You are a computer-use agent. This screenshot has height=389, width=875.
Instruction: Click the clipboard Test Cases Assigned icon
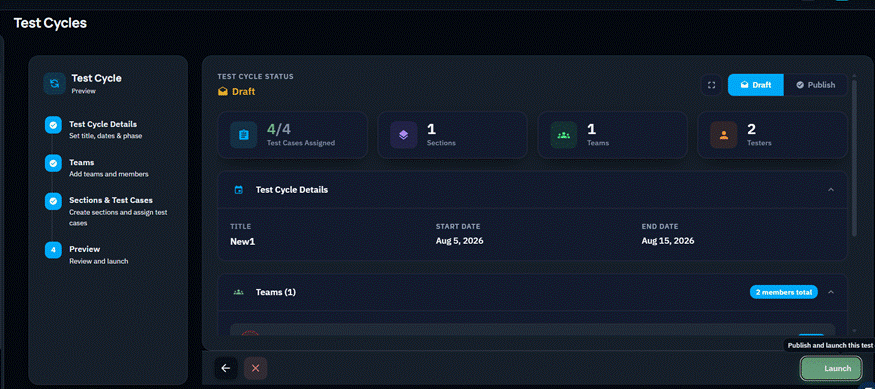point(243,135)
